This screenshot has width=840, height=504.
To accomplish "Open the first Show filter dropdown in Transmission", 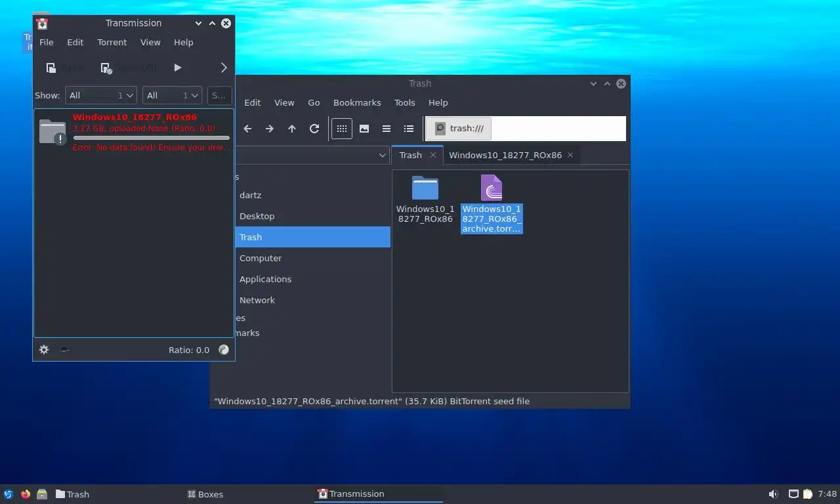I will click(x=101, y=95).
